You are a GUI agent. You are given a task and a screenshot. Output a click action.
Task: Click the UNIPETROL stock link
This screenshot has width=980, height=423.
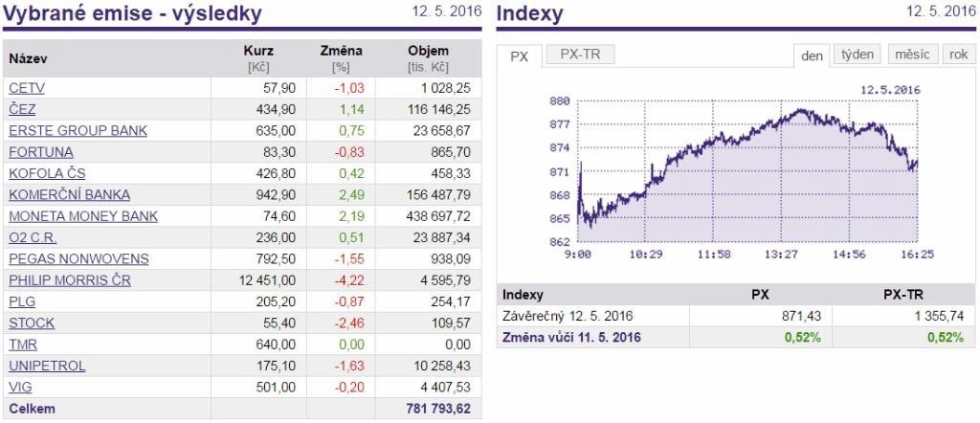coord(48,366)
